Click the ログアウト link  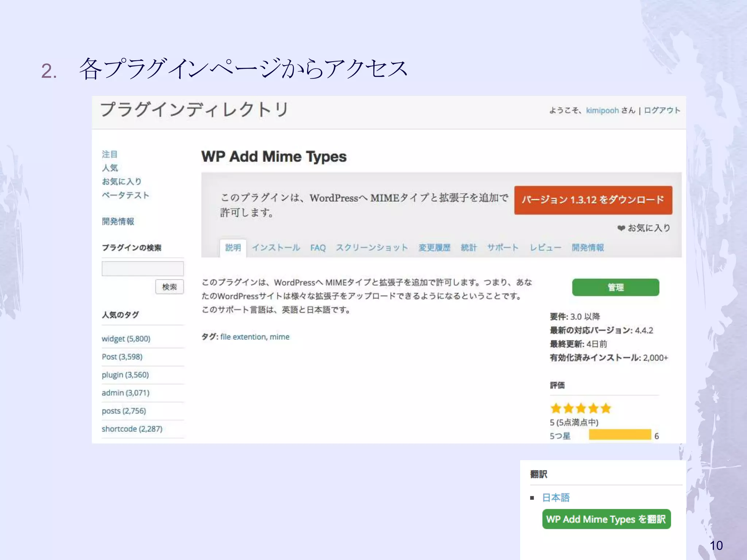pyautogui.click(x=662, y=110)
